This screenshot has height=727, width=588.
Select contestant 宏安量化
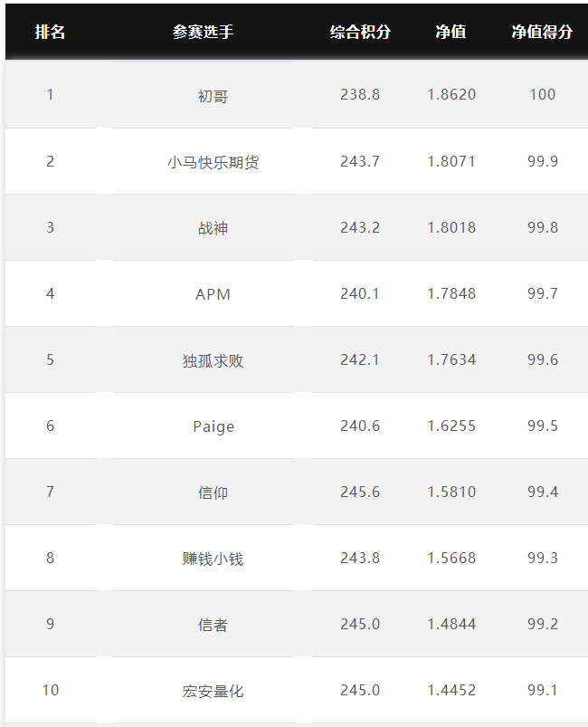213,692
